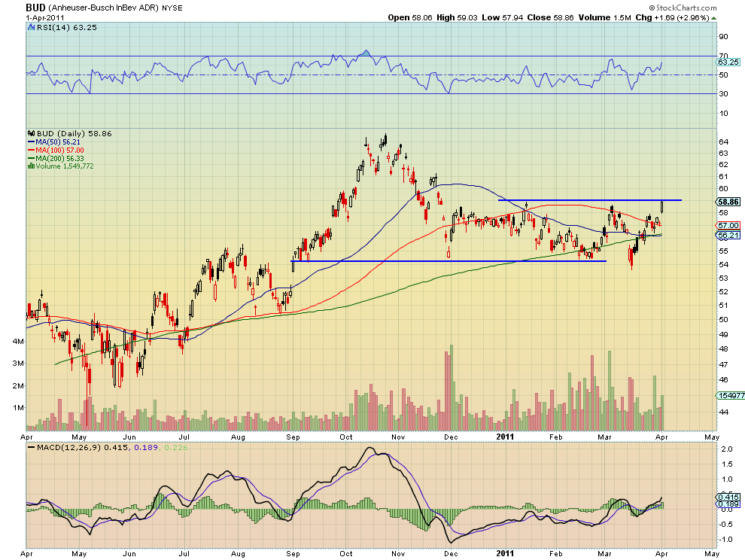Click the 90 level on the RSI axis
This screenshot has width=745, height=560.
(x=724, y=37)
